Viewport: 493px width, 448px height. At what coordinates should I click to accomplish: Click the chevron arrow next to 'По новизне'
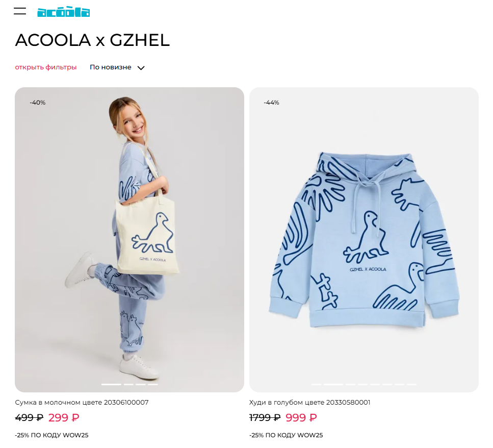[141, 68]
